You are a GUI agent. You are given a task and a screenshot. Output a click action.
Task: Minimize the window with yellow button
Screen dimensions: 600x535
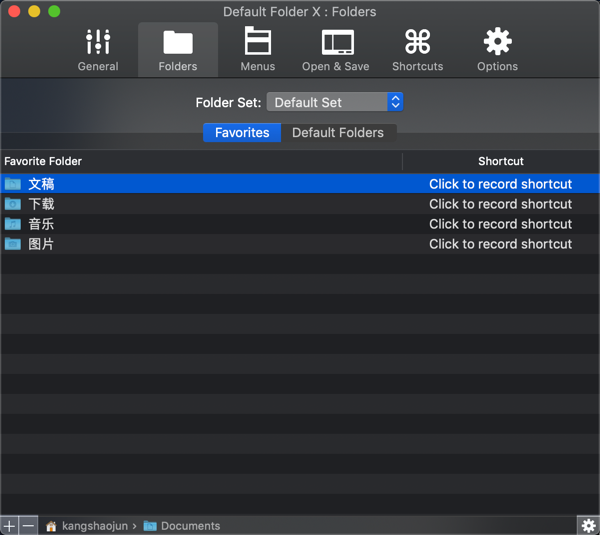(x=34, y=11)
